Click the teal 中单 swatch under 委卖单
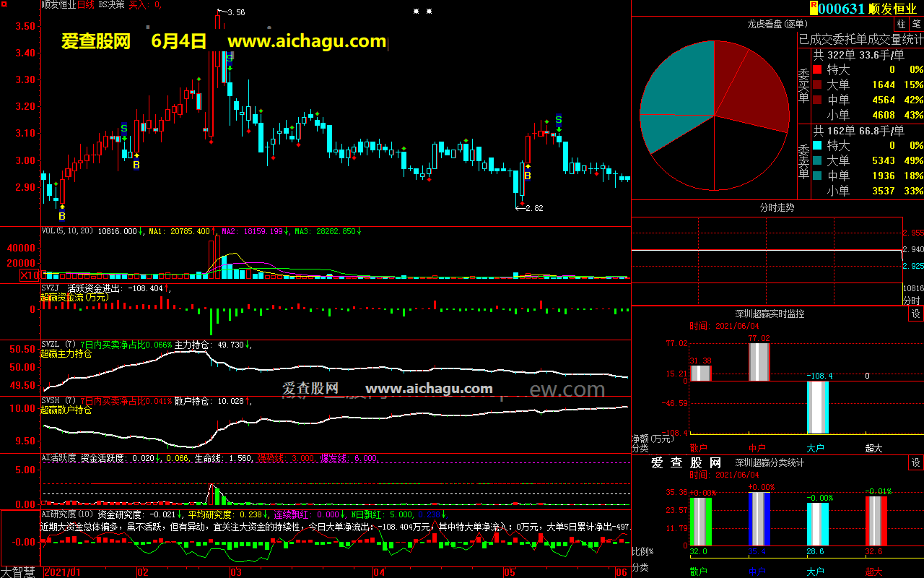The height and width of the screenshot is (578, 924). coord(817,176)
